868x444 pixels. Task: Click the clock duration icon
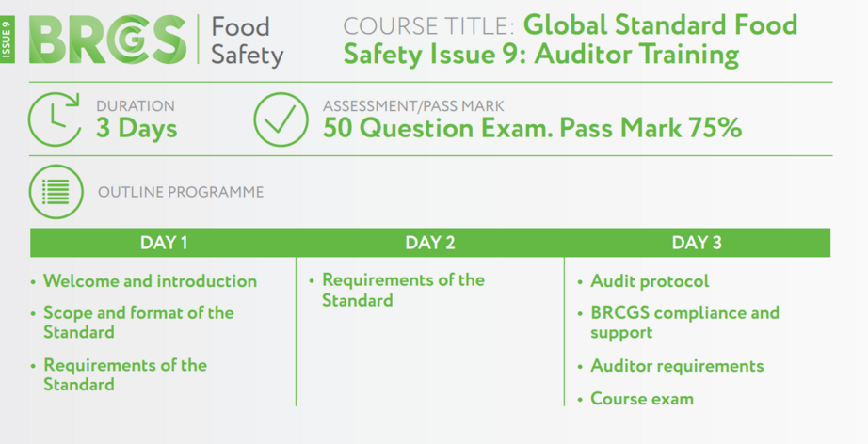click(55, 119)
